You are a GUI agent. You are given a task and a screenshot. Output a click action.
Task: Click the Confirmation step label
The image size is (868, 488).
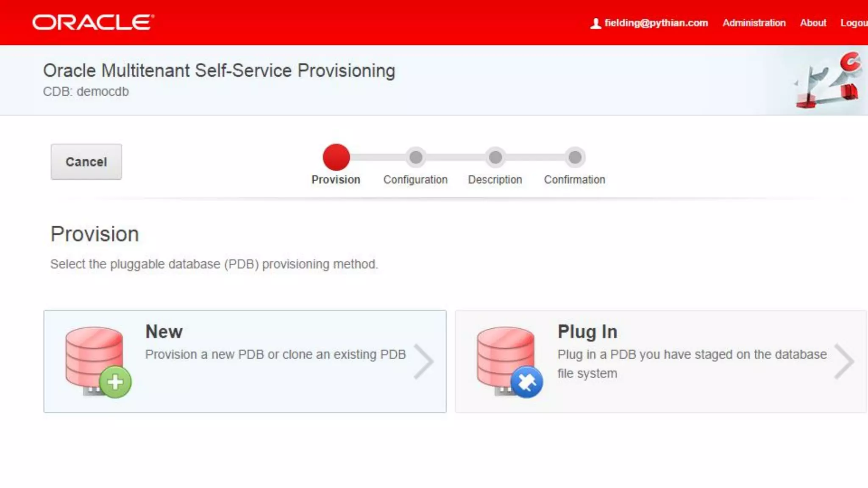pos(574,180)
